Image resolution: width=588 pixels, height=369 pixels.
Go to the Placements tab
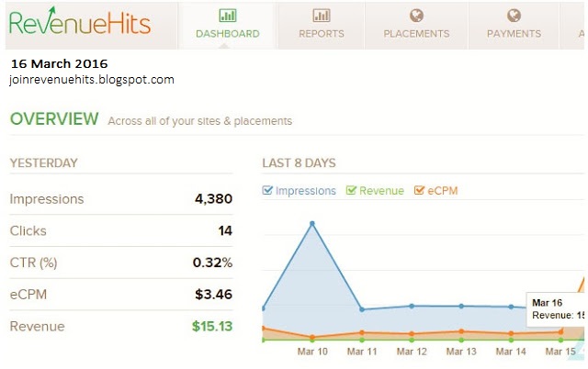pos(416,34)
